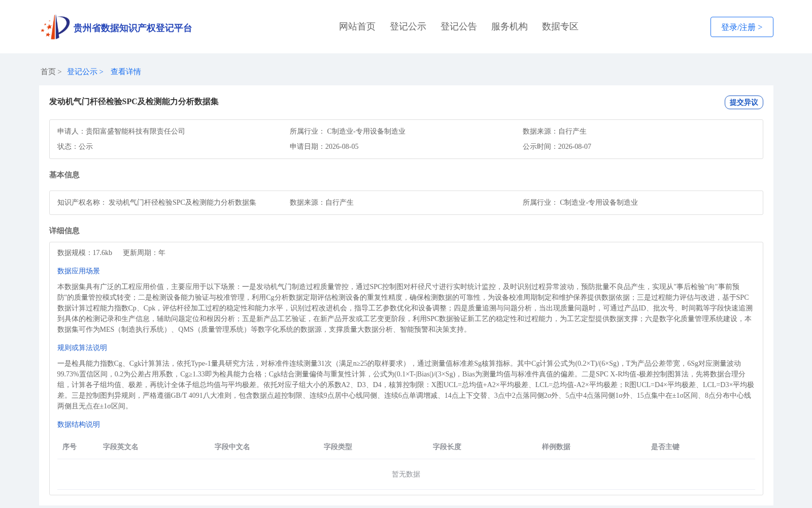Viewport: 812px width, 508px height.
Task: Click the 提交异议 button
Action: [743, 102]
